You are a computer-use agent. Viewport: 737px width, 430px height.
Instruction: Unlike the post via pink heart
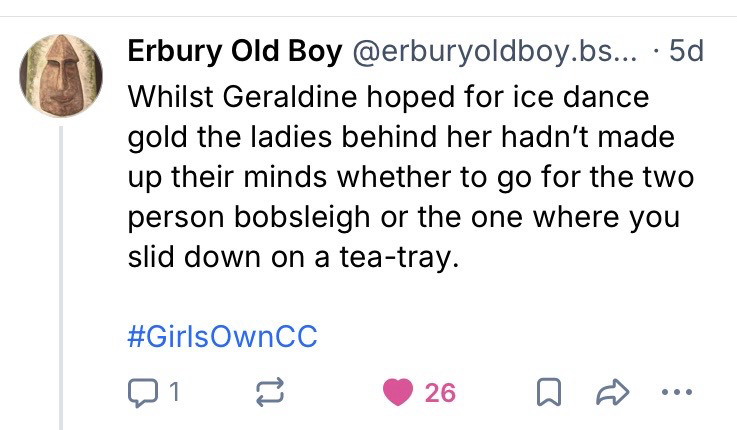pyautogui.click(x=399, y=393)
